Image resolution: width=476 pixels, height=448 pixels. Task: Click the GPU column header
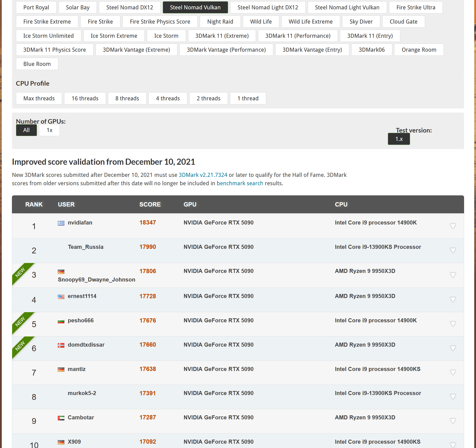click(x=190, y=204)
